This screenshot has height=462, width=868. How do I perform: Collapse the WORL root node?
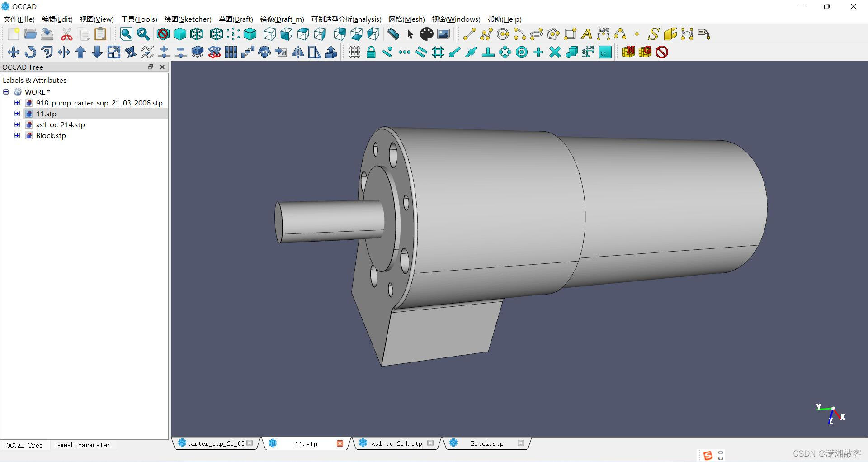pyautogui.click(x=6, y=92)
